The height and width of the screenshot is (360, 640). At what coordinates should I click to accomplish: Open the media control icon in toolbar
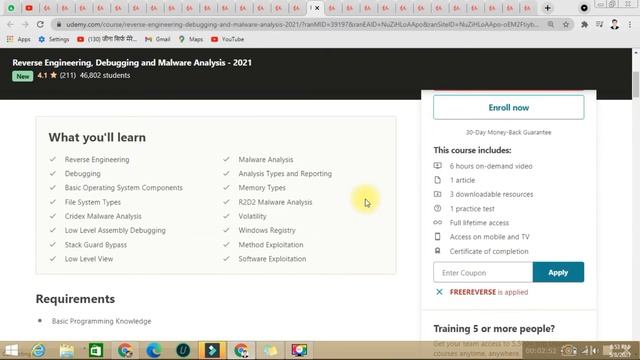599,24
